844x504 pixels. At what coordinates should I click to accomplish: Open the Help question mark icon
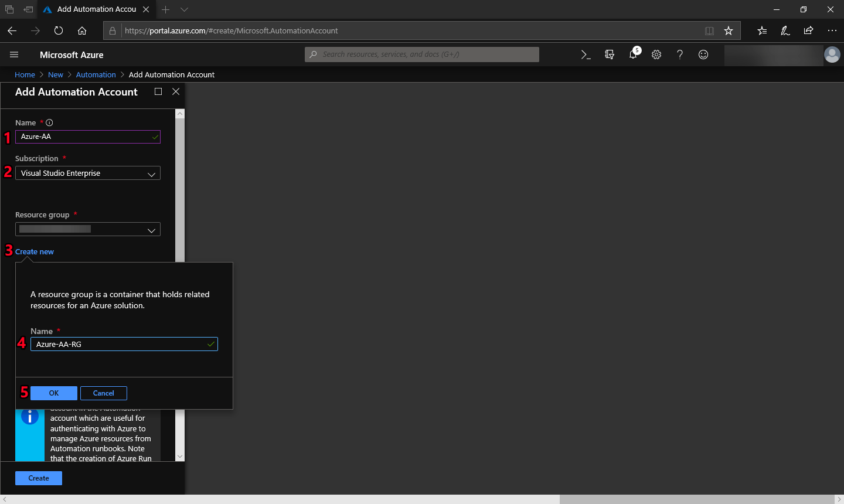680,55
